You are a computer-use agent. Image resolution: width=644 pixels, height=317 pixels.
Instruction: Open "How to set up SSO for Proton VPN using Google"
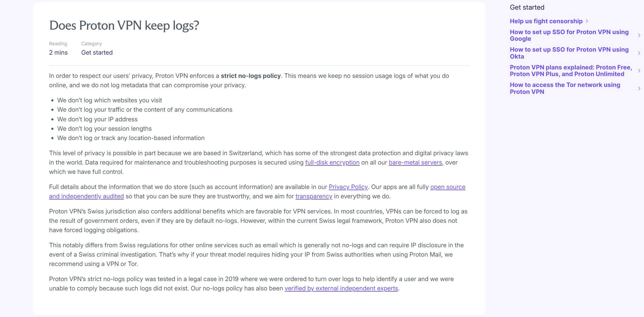(569, 35)
